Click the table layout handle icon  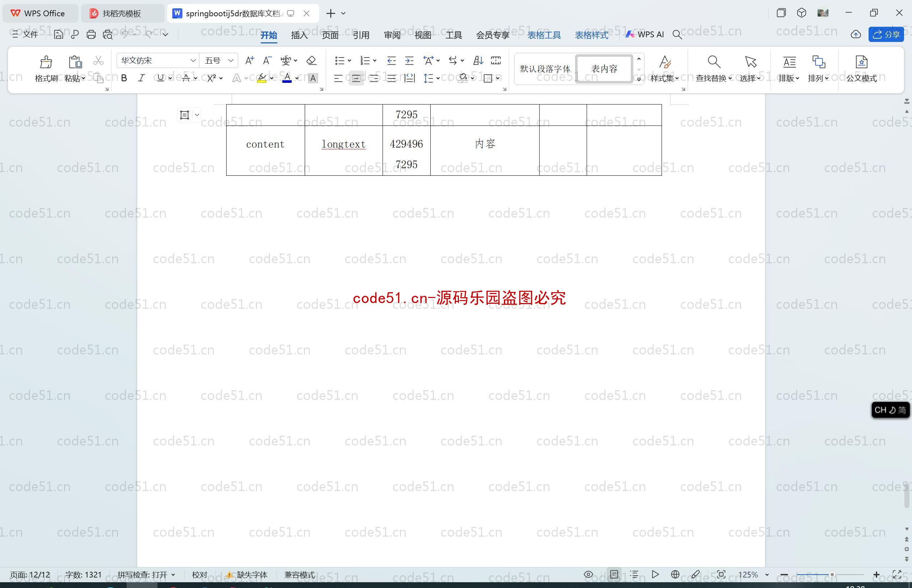pyautogui.click(x=185, y=115)
